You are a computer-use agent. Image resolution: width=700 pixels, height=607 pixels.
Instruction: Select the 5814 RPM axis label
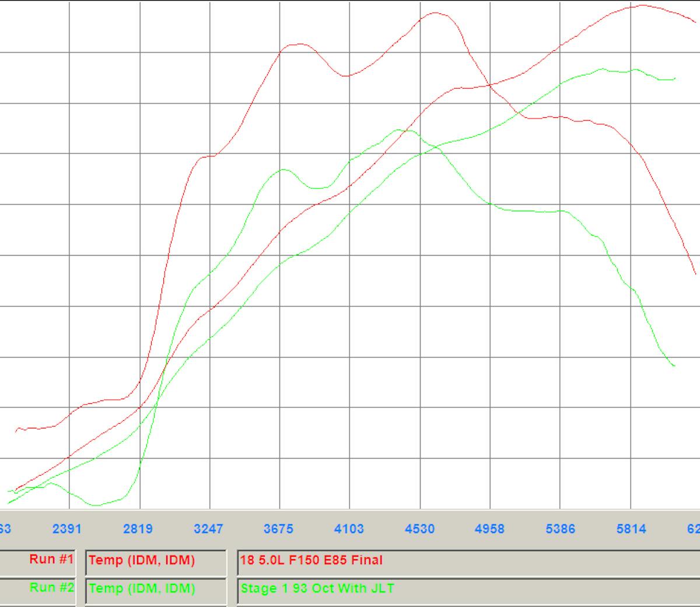click(631, 529)
